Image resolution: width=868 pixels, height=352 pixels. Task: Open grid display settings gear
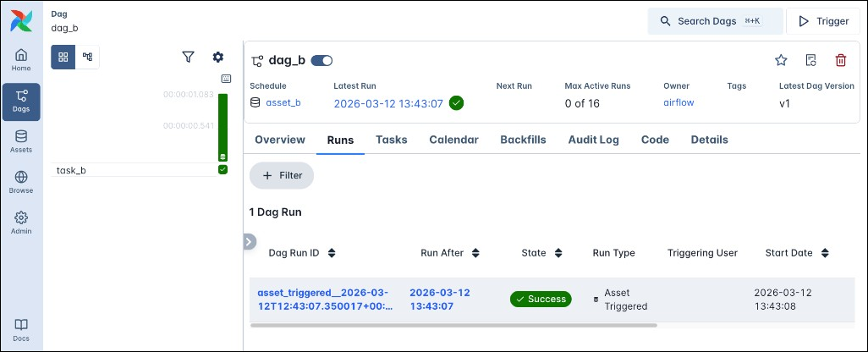(218, 57)
